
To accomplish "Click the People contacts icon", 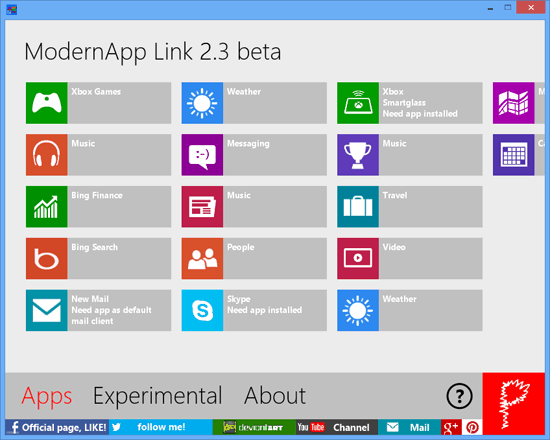I will [202, 259].
